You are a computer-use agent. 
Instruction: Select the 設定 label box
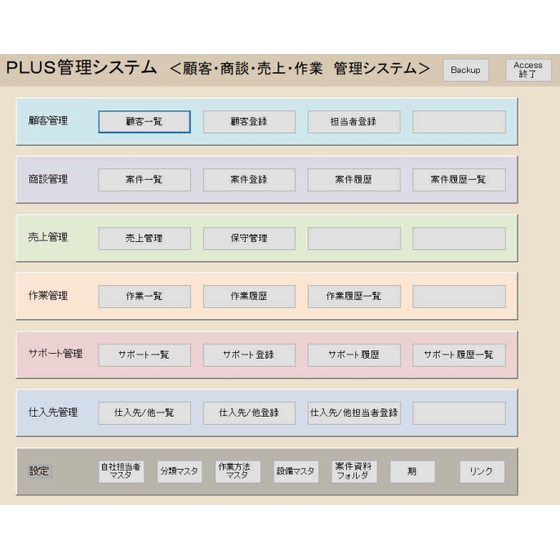pos(39,471)
